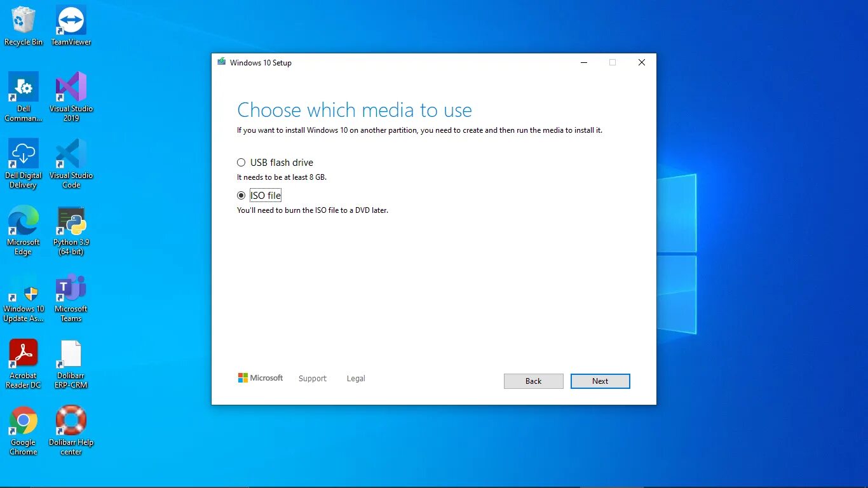Open Microsoft Edge from the desktop
This screenshot has width=868, height=488.
pos(24,231)
